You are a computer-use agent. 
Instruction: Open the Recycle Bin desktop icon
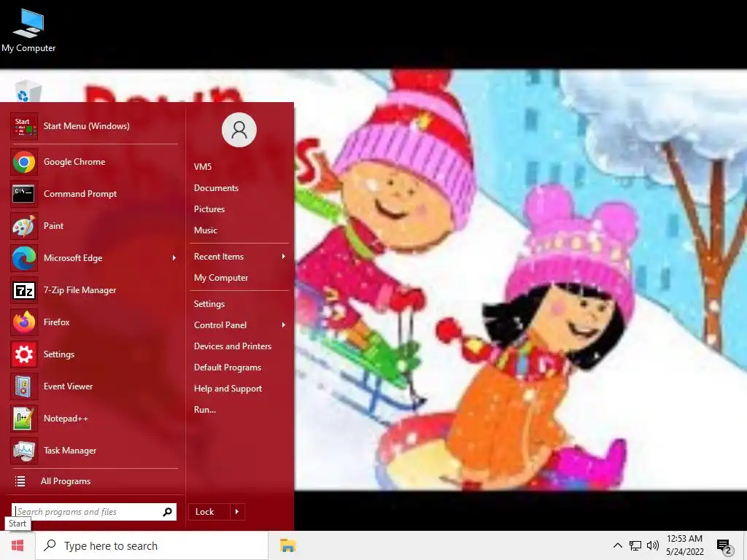[x=28, y=91]
